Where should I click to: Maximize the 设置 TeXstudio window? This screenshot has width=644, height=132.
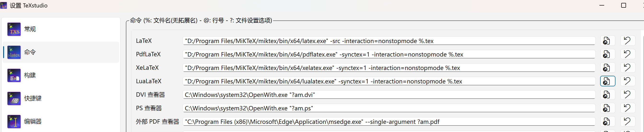(x=623, y=6)
